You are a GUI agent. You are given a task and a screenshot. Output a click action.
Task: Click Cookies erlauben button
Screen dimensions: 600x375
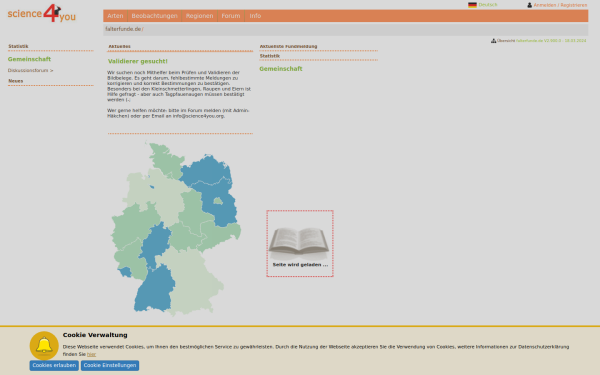[x=54, y=365]
